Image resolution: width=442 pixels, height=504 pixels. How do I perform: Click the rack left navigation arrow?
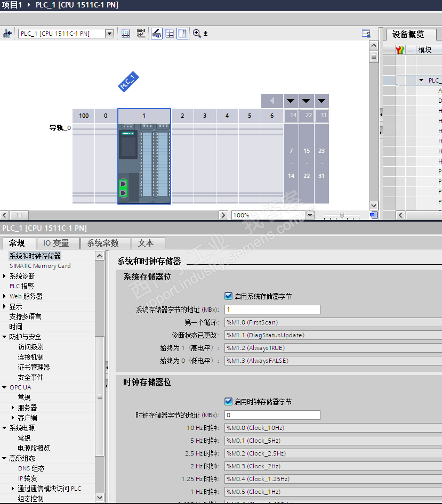point(272,101)
